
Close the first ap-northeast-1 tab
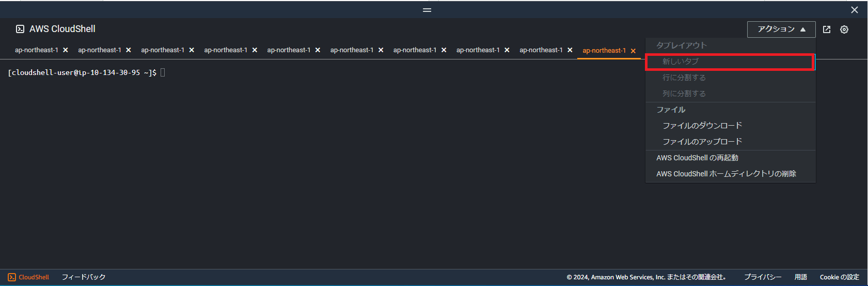[66, 50]
